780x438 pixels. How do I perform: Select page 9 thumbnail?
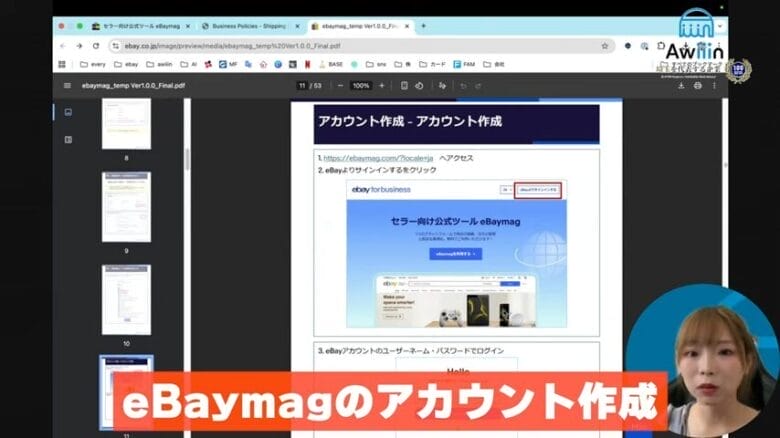(126, 207)
